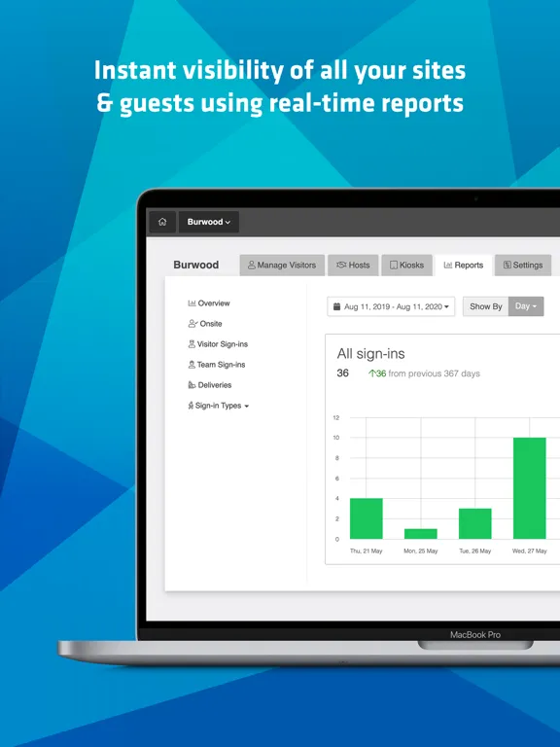Viewport: 560px width, 747px height.
Task: Click the Wed, 27 May bar
Action: tap(530, 488)
